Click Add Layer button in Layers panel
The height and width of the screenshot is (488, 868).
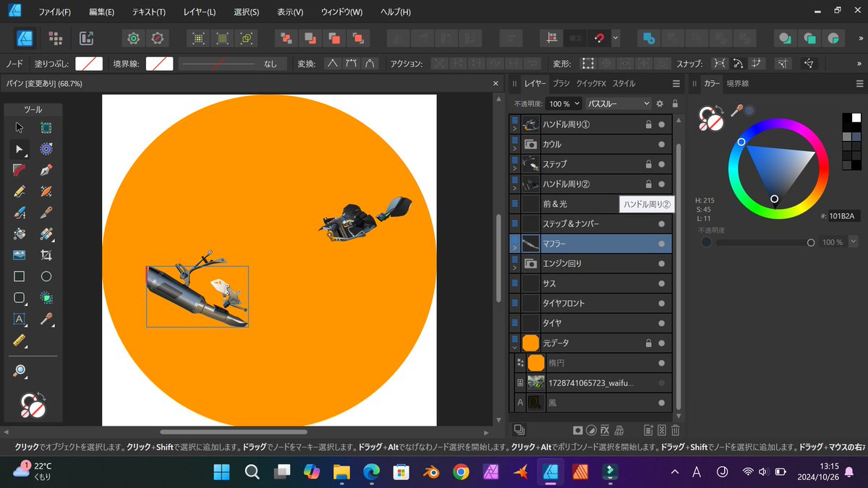point(647,430)
